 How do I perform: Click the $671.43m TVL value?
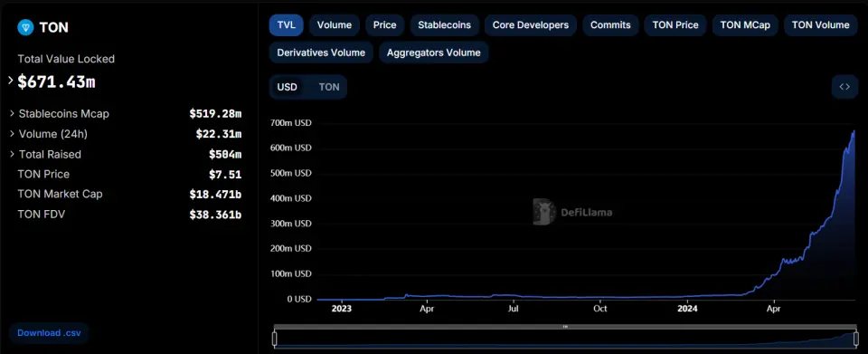56,82
